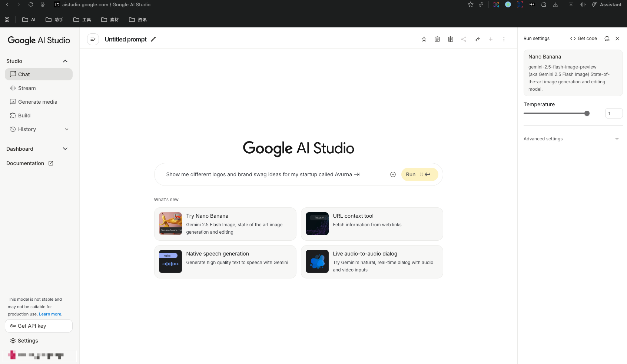Screen dimensions: 627x364
Task: Open the 助手 bookmarks folder
Action: pyautogui.click(x=54, y=20)
